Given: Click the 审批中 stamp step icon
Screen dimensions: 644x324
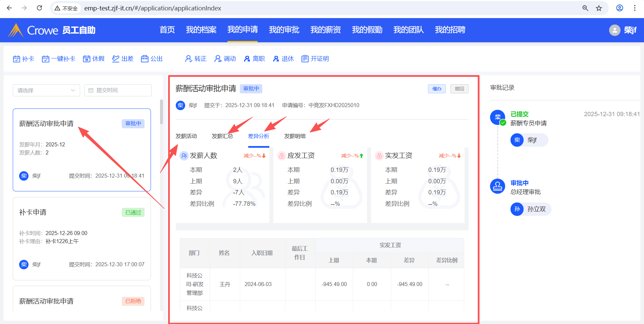Looking at the screenshot, I should click(498, 186).
